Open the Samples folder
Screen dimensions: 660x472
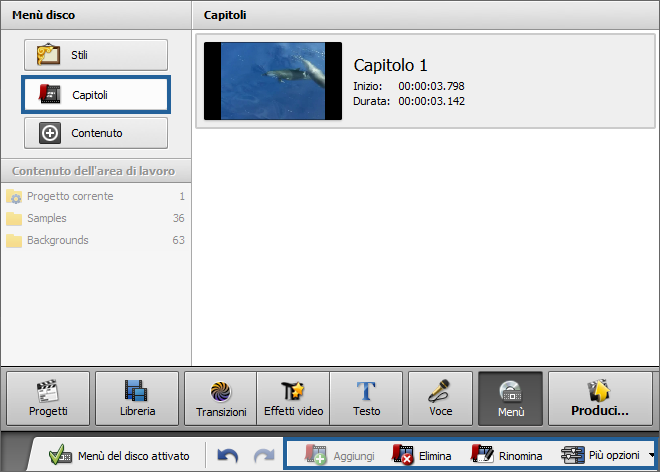click(96, 218)
